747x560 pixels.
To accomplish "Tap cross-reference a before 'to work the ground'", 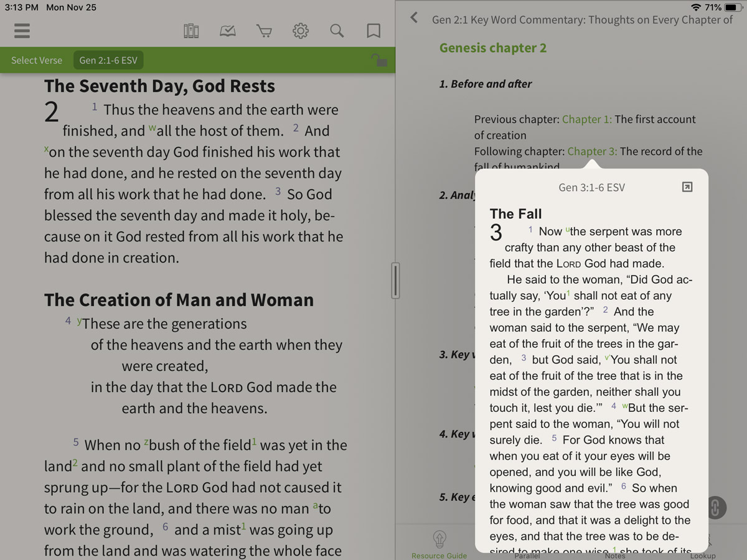I will click(x=315, y=506).
